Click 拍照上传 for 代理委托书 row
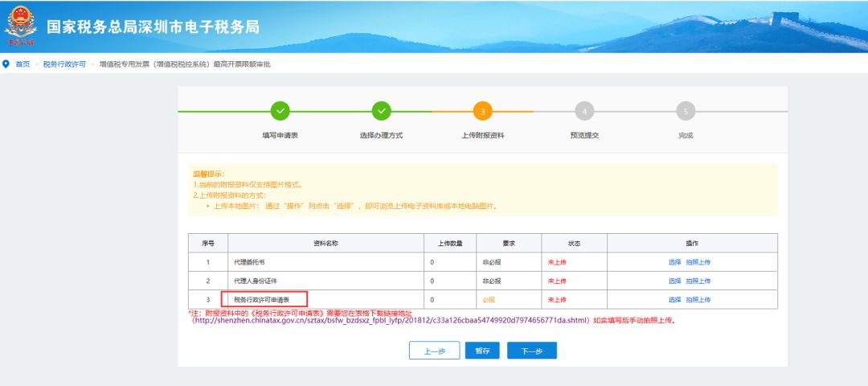Screen dimensions: 868x386 (x=698, y=262)
